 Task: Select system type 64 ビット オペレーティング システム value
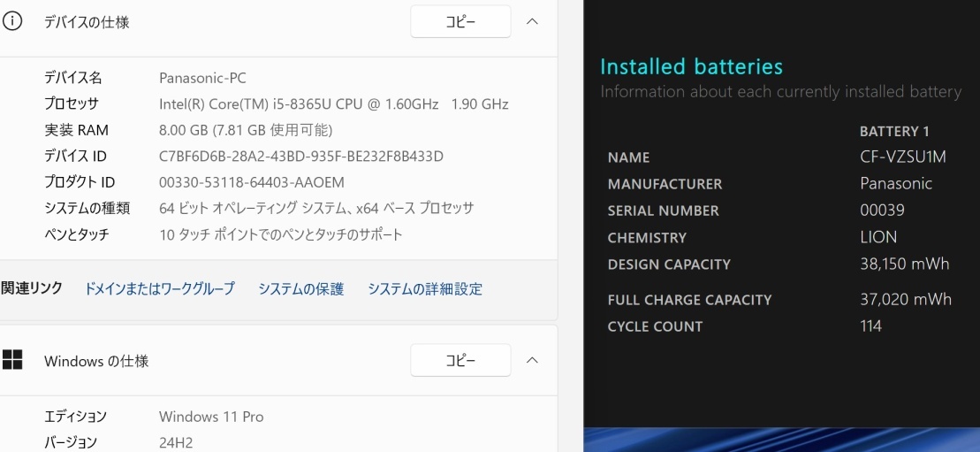(x=316, y=208)
